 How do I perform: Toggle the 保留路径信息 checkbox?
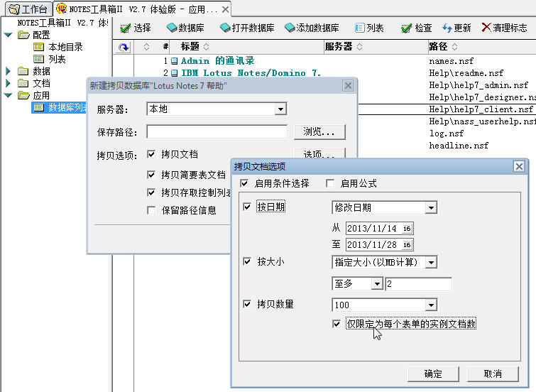pyautogui.click(x=151, y=210)
